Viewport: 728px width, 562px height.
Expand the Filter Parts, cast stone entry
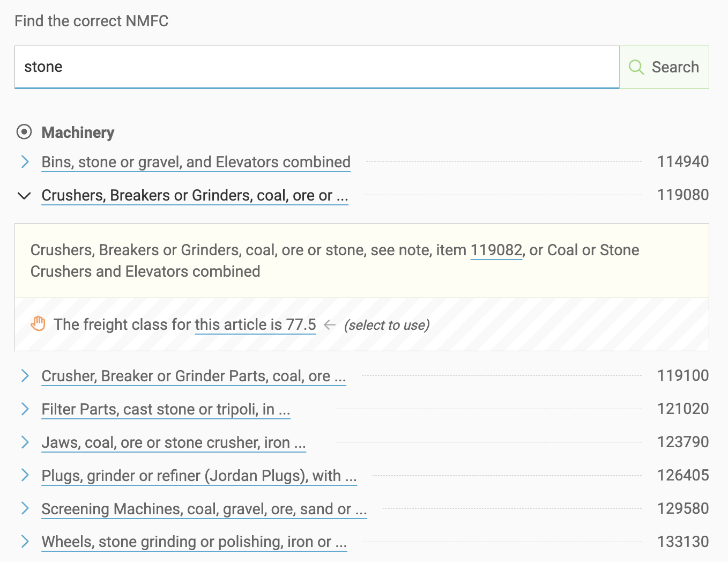24,409
